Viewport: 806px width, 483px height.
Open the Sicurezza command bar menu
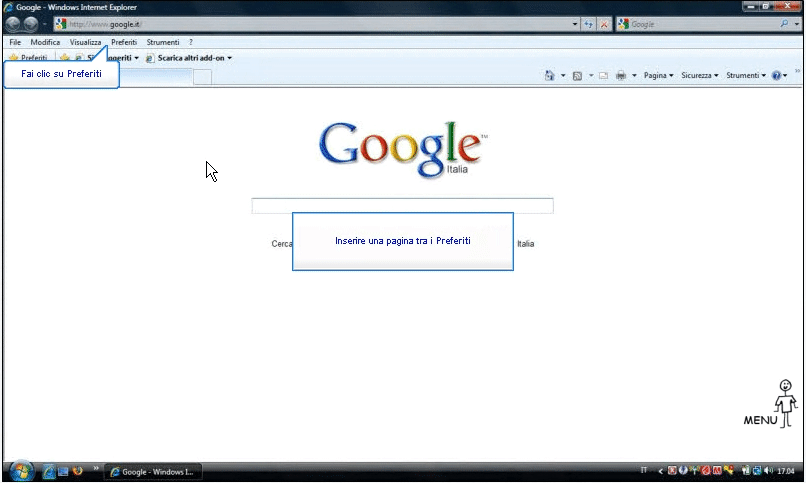coord(700,76)
